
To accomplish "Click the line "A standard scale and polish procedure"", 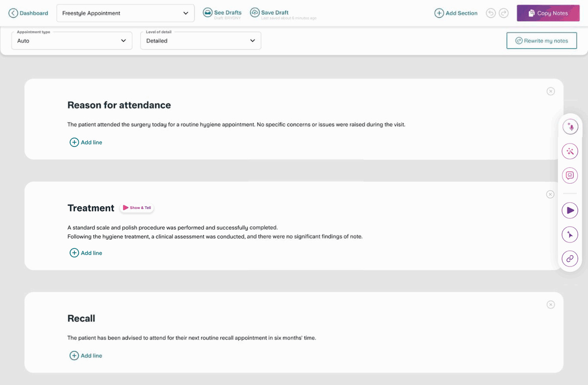I will [x=172, y=227].
